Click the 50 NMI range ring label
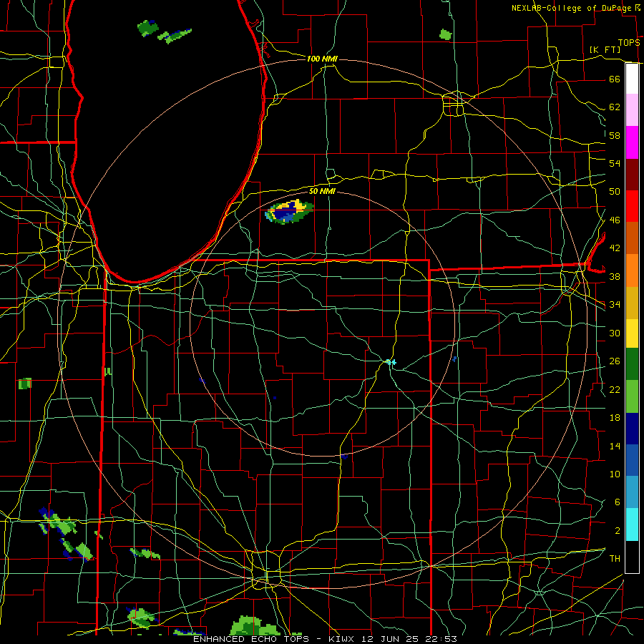644x644 pixels. pos(322,192)
